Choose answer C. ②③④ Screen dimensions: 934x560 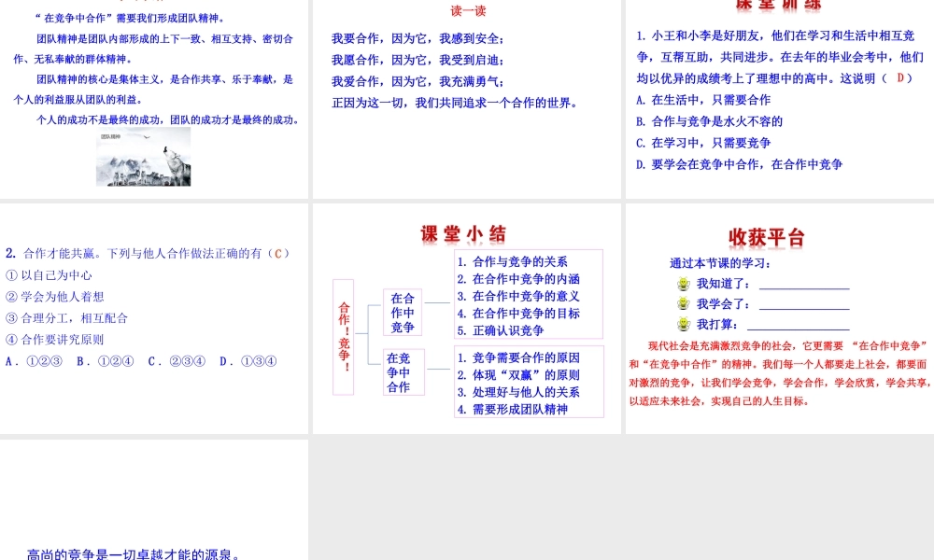pyautogui.click(x=177, y=361)
